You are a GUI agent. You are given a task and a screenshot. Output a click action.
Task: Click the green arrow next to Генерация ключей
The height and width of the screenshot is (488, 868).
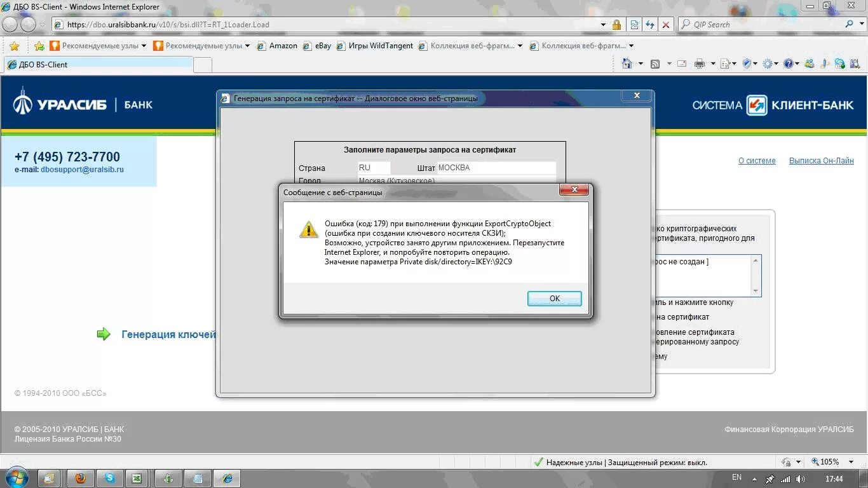(x=104, y=334)
